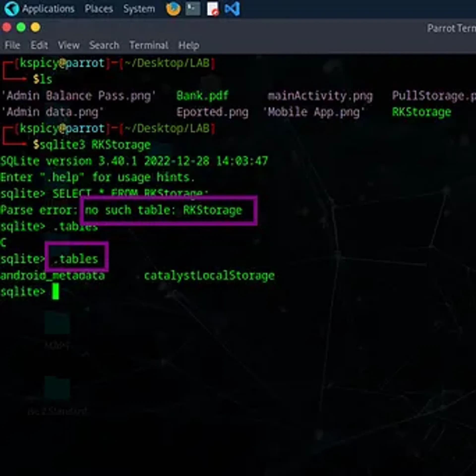Click the 'Admin data.png' file name
This screenshot has height=476, width=476.
click(x=52, y=112)
